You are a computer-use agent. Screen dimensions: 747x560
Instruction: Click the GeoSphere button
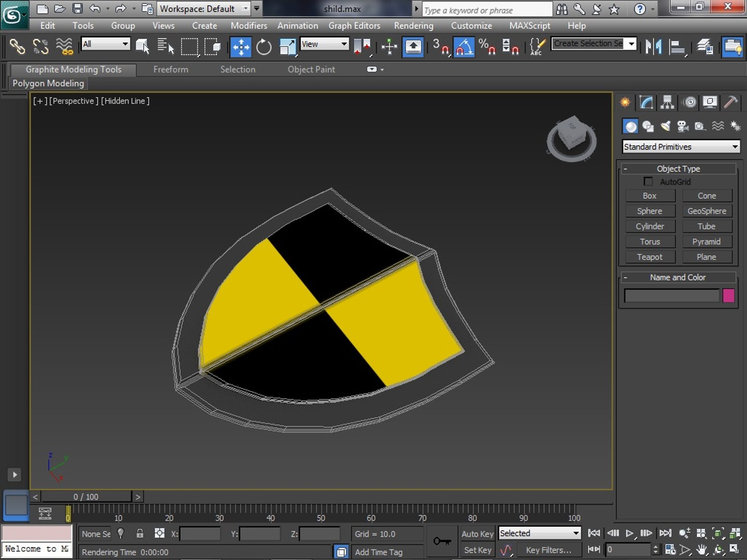(x=707, y=211)
